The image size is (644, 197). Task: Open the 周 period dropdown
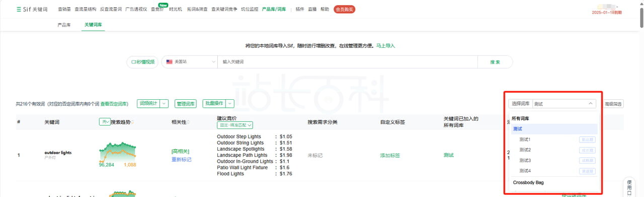point(105,121)
